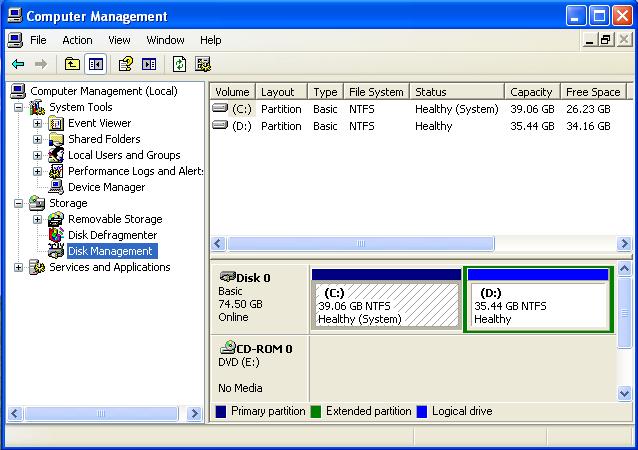The height and width of the screenshot is (450, 638).
Task: Click the Back arrow toolbar button
Action: [18, 64]
